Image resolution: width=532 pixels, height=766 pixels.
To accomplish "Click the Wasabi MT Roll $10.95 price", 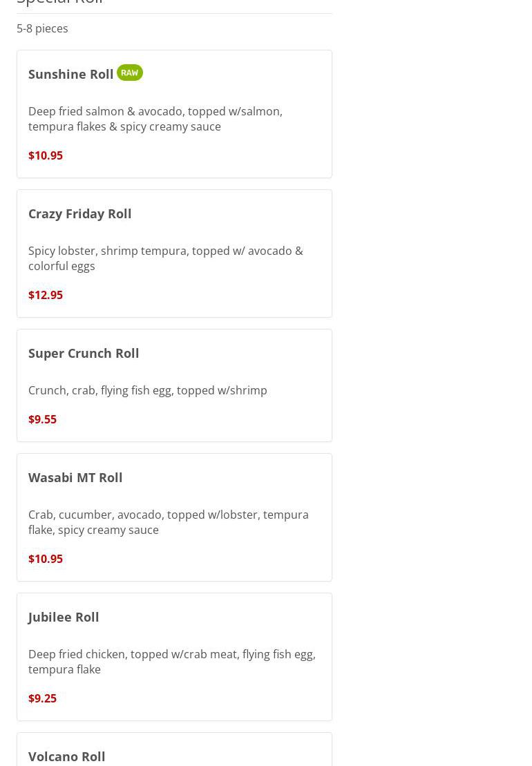I will [46, 559].
